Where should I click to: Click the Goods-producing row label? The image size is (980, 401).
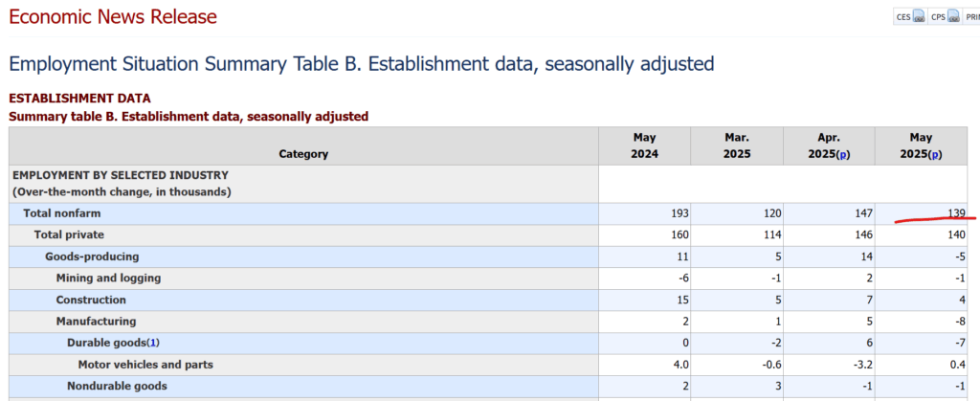coord(92,256)
